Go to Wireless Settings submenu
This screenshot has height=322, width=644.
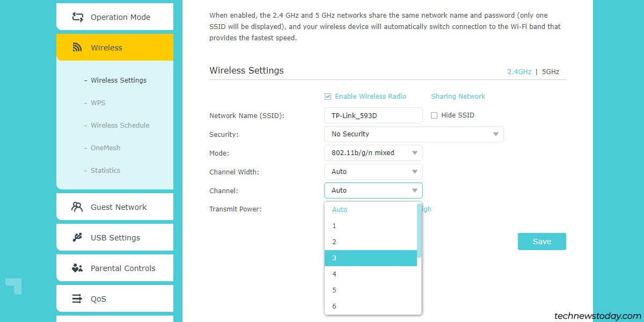(119, 80)
